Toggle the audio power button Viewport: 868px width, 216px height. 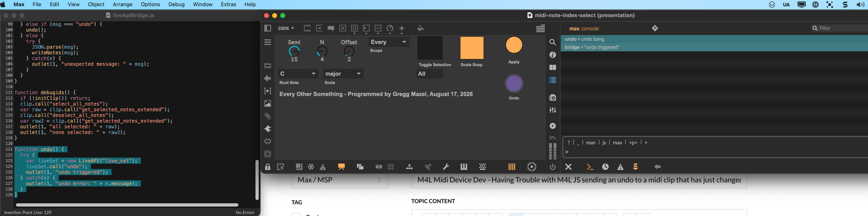pyautogui.click(x=552, y=167)
